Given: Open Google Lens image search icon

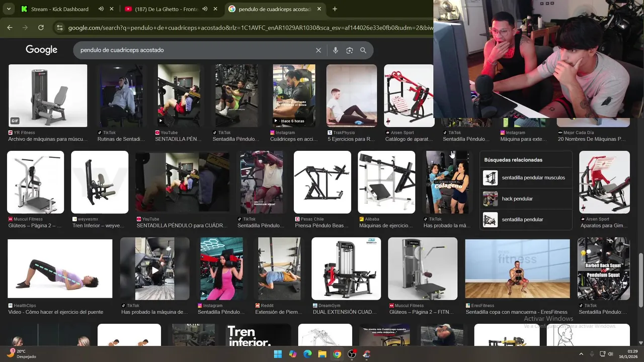Looking at the screenshot, I should click(350, 50).
